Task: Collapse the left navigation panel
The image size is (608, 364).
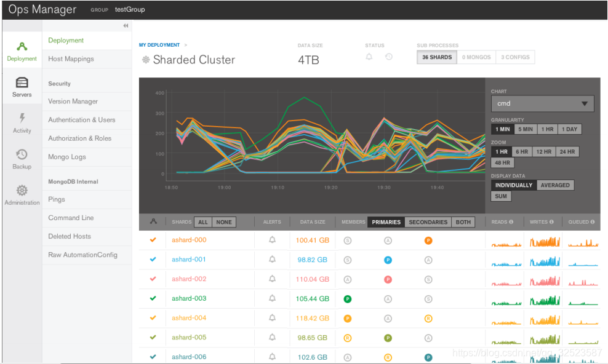Action: point(125,26)
